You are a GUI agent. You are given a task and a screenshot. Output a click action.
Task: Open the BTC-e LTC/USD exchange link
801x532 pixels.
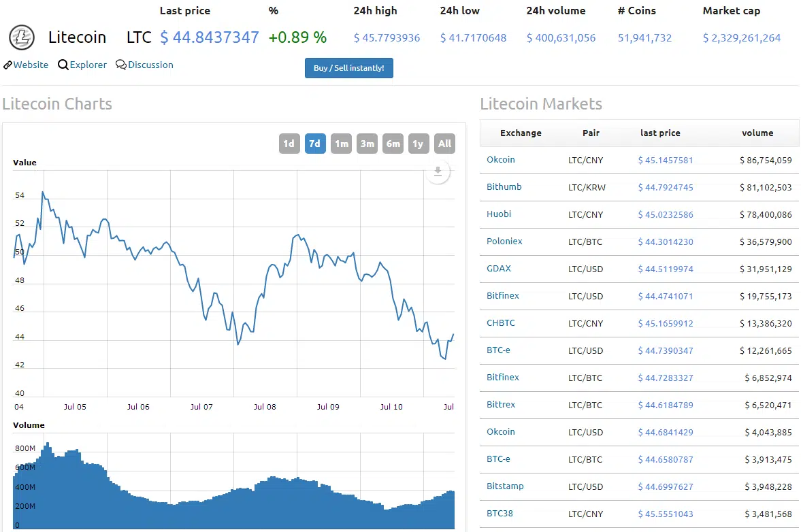498,350
